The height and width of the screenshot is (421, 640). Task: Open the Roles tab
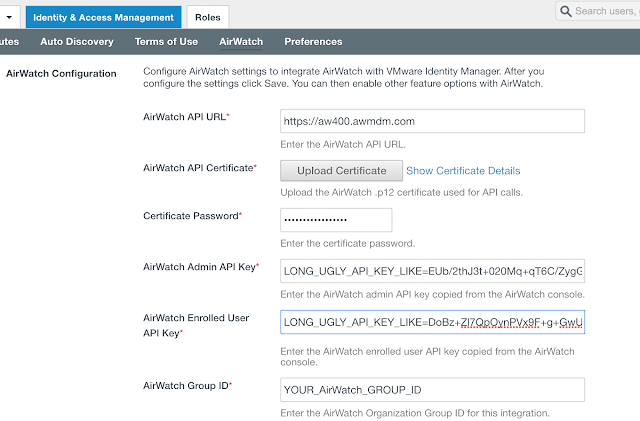coord(208,17)
